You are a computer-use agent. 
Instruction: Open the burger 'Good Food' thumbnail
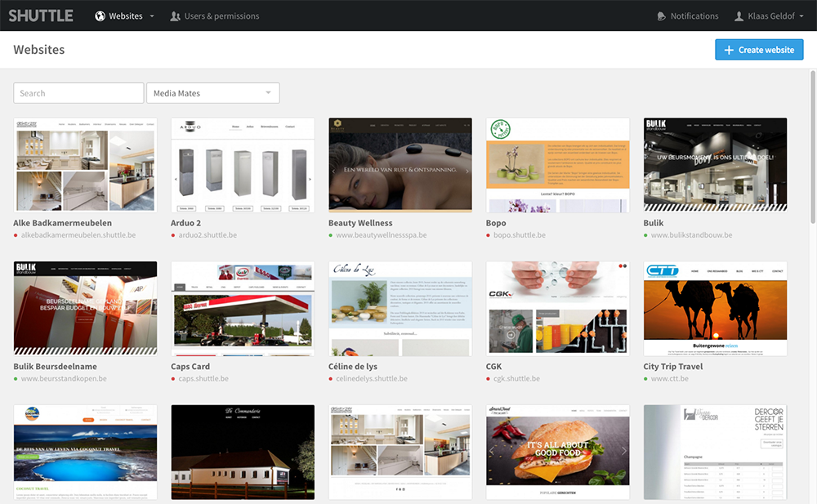(557, 453)
